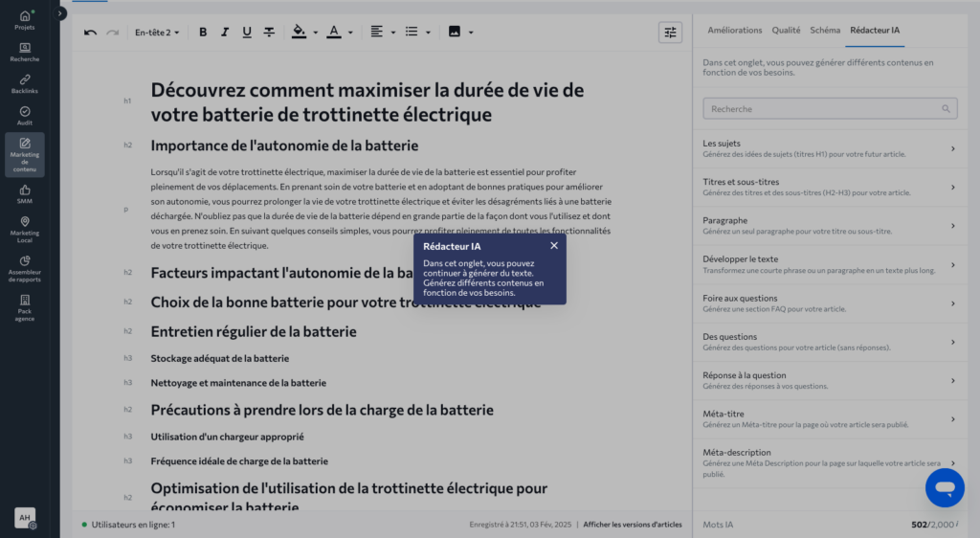The width and height of the screenshot is (980, 538).
Task: Open the blue chat support bubble
Action: (945, 487)
